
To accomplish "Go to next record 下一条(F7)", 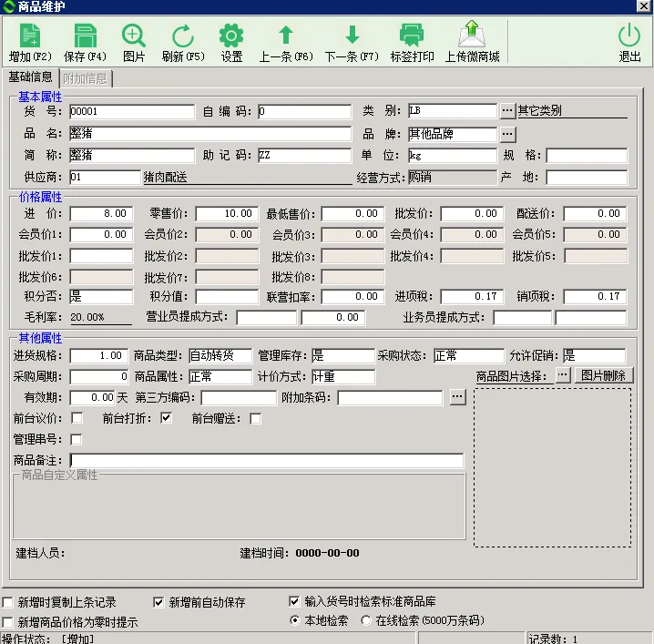I will click(352, 43).
